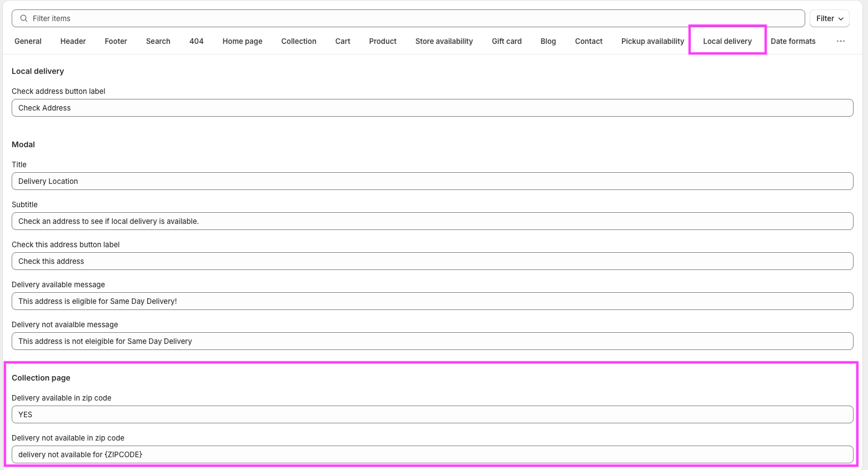Click the Delivery available in zip code field
The height and width of the screenshot is (470, 868).
pos(432,414)
